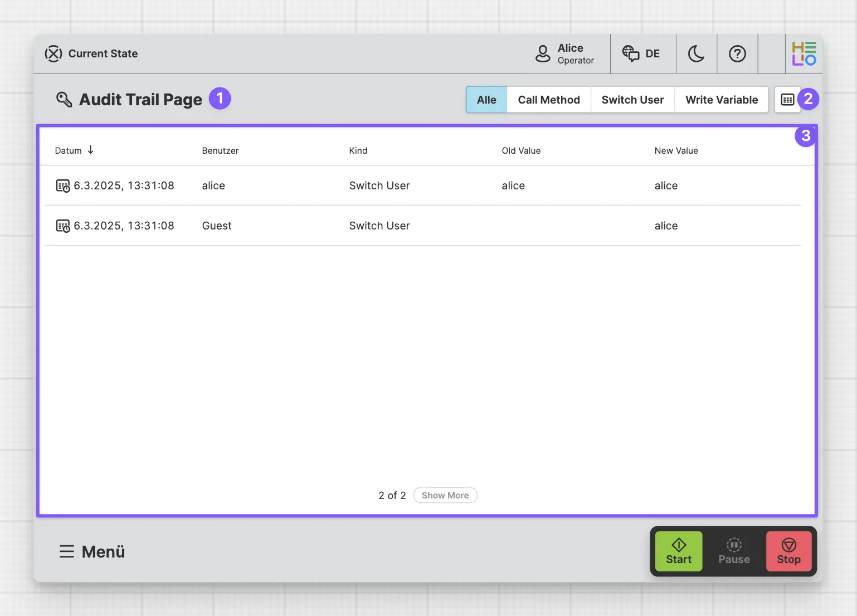Image resolution: width=857 pixels, height=616 pixels.
Task: Click the timestamp icon in Guest row
Action: [63, 226]
